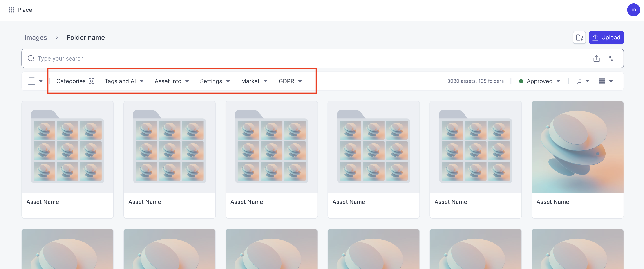This screenshot has height=269, width=644.
Task: Expand the Tags and AI dropdown
Action: 124,81
